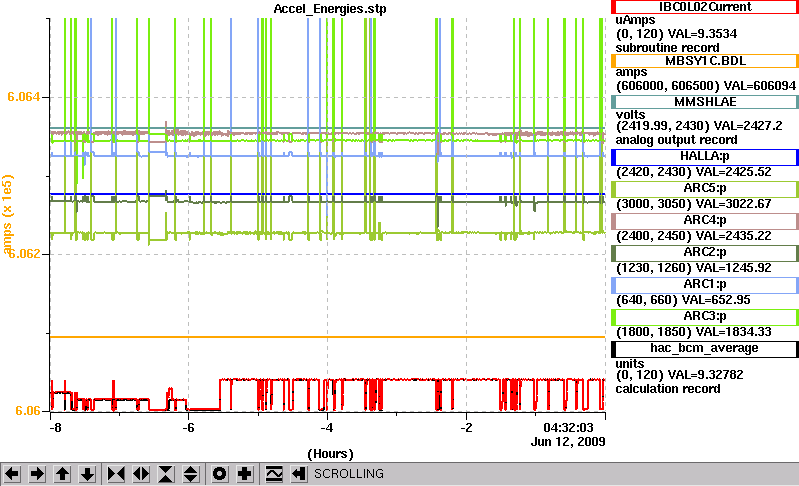Screen dimensions: 799x486
Task: Click the return-to-scrolling arrow icon
Action: point(299,474)
